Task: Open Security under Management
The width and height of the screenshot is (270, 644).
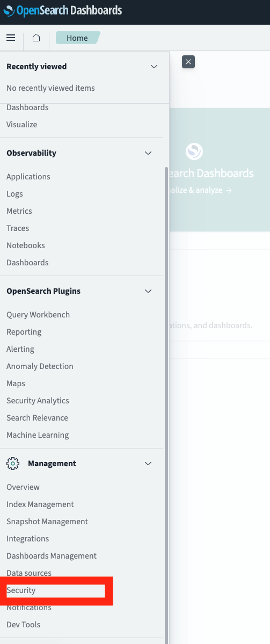Action: click(x=21, y=591)
